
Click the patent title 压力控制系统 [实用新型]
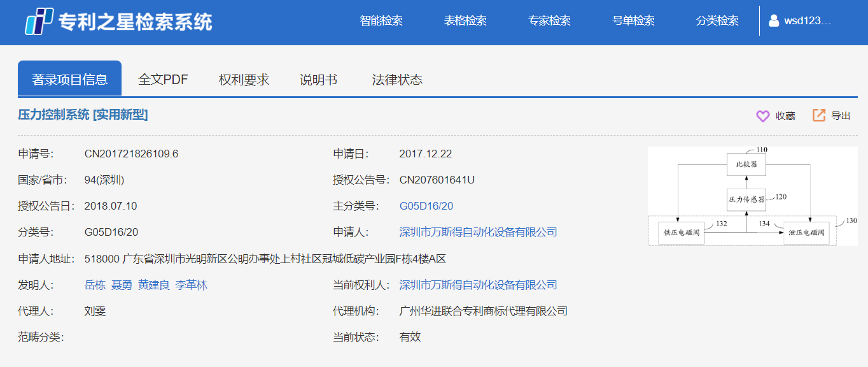[x=83, y=115]
